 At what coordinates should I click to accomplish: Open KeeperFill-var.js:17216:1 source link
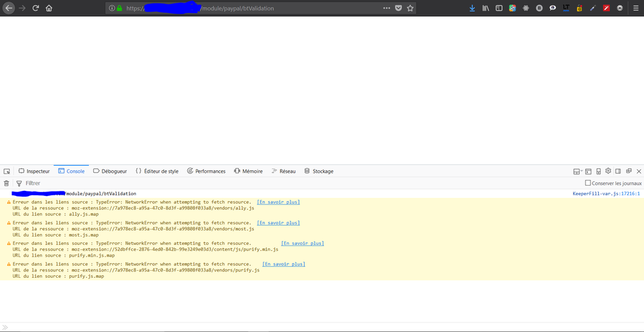pyautogui.click(x=607, y=193)
